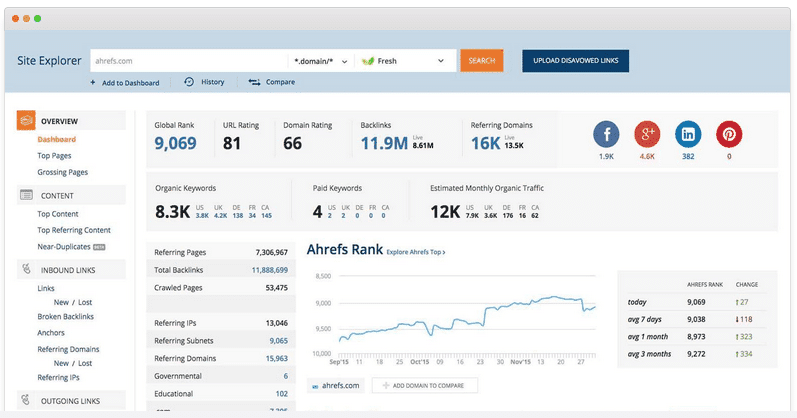This screenshot has width=797, height=418.
Task: Click the site URL input field
Action: (189, 61)
